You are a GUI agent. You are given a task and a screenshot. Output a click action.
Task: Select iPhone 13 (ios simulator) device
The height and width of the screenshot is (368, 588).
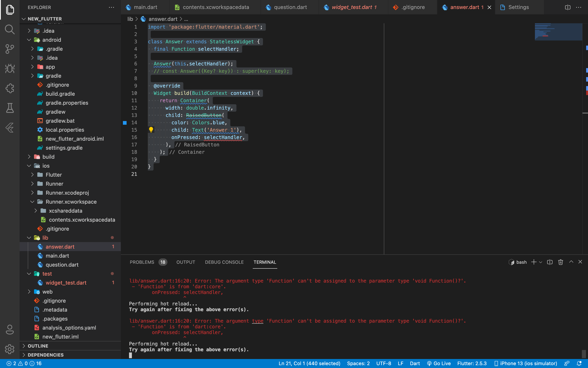click(526, 363)
